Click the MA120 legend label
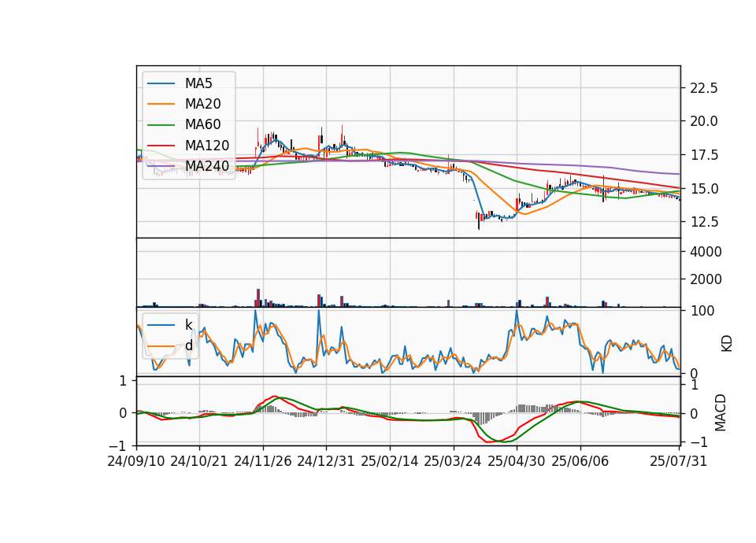 [207, 146]
